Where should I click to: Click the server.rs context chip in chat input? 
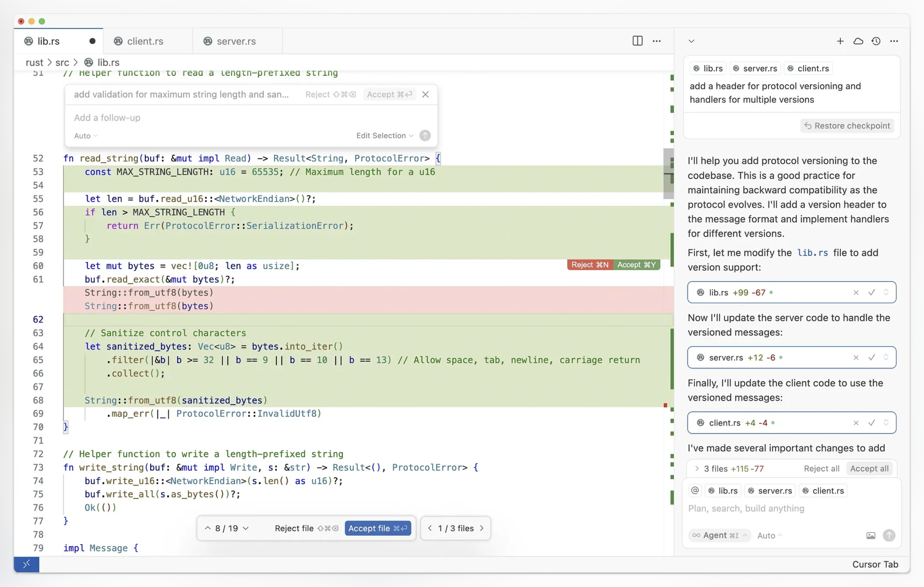(770, 491)
